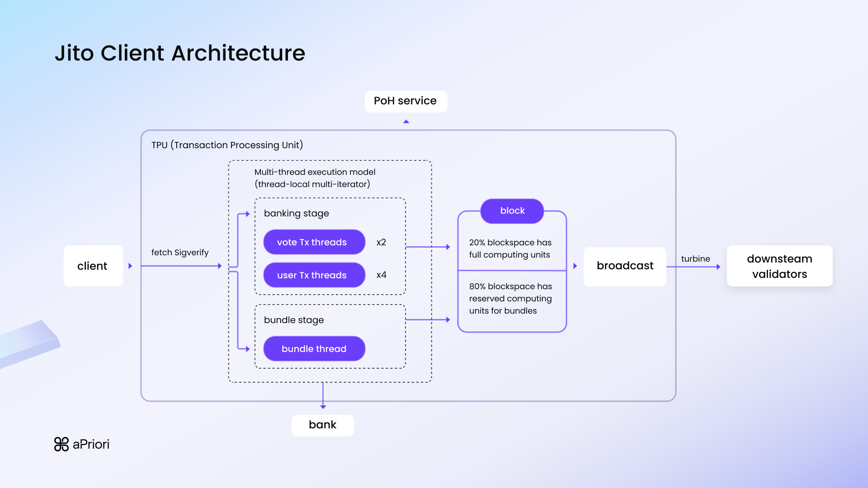
Task: Click the 20% blockspace section of block
Action: click(x=510, y=249)
